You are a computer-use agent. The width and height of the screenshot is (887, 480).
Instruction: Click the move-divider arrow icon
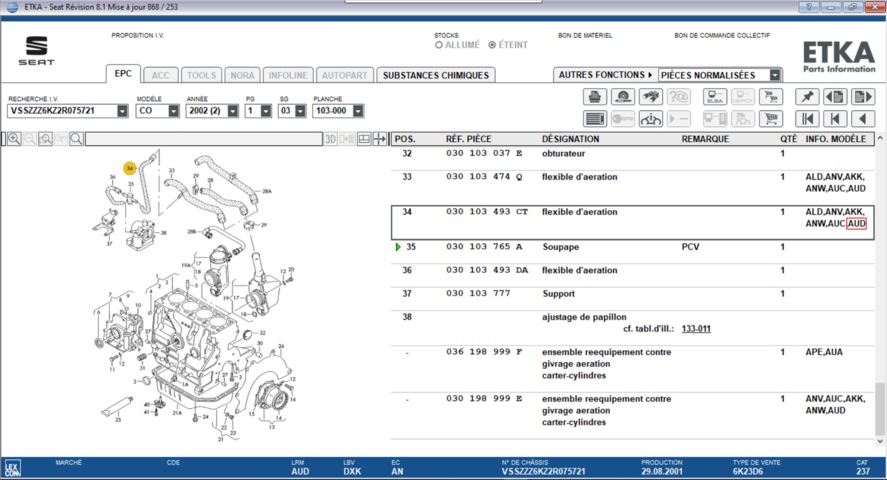click(x=380, y=139)
